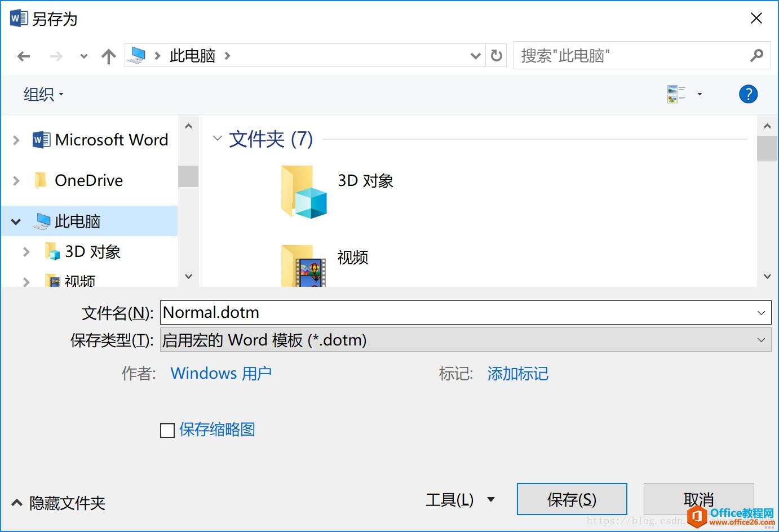This screenshot has height=532, width=779.
Task: Click the search magnifier icon
Action: pos(756,55)
